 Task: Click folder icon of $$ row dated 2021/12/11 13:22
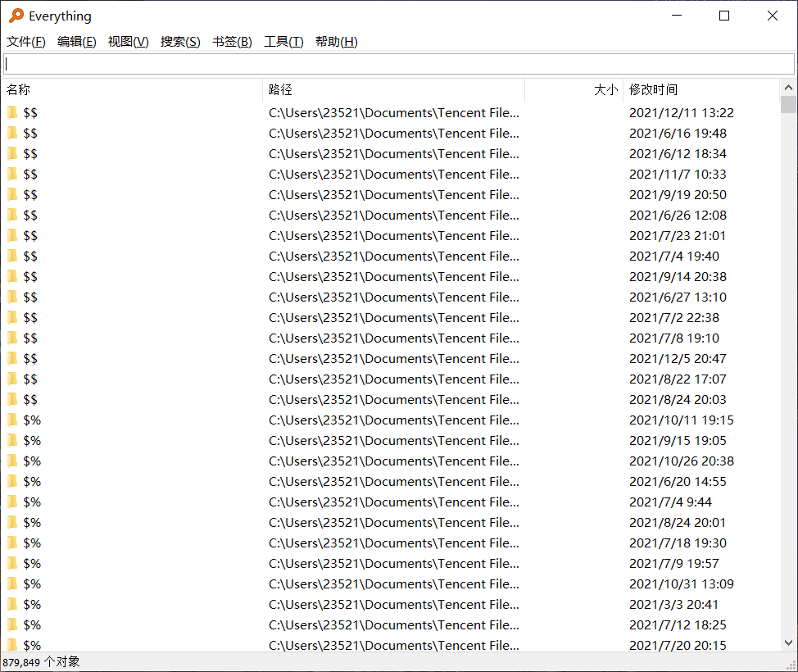click(13, 112)
